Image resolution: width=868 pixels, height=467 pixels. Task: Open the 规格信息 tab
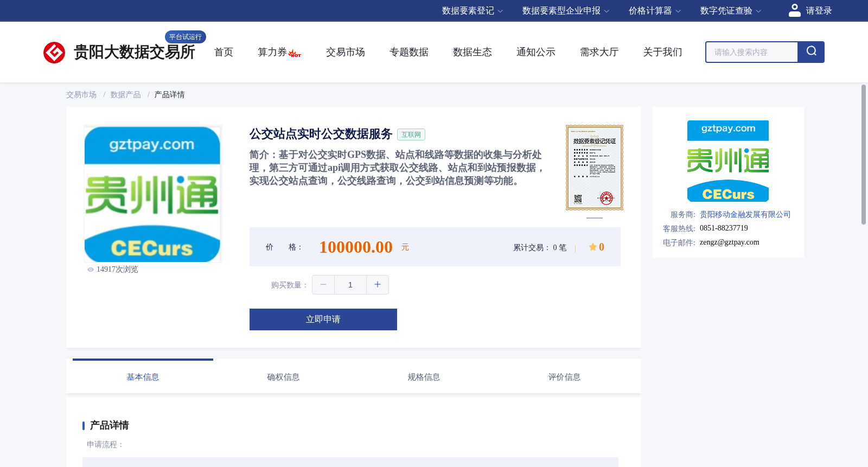[424, 376]
